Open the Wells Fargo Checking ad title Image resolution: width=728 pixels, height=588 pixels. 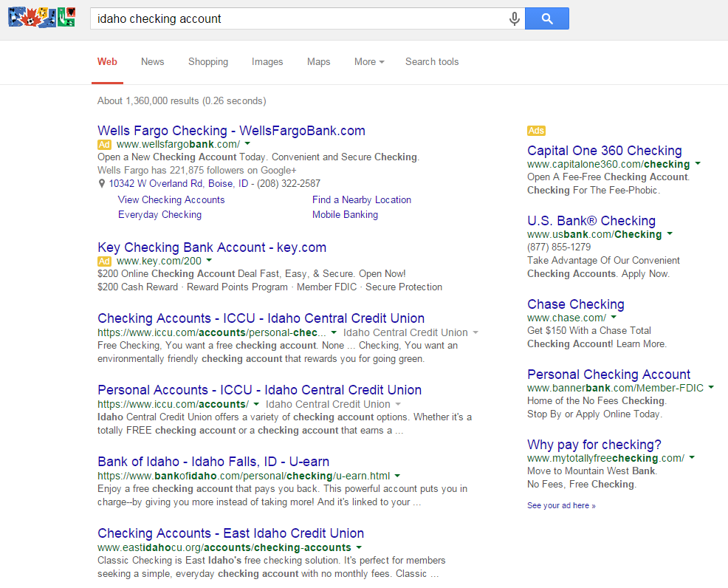tap(231, 131)
